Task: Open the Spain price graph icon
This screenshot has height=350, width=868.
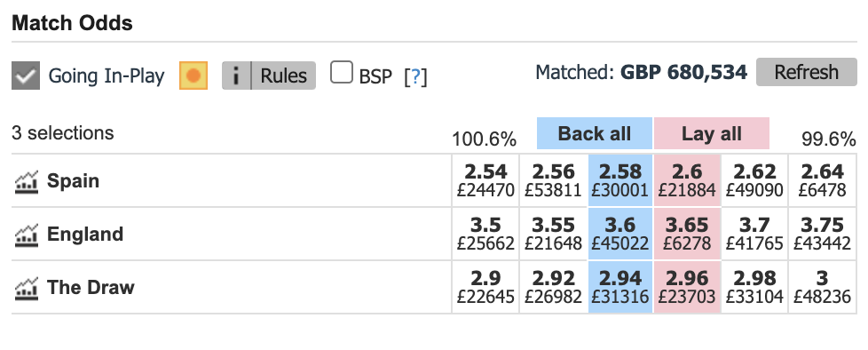Action: [26, 181]
